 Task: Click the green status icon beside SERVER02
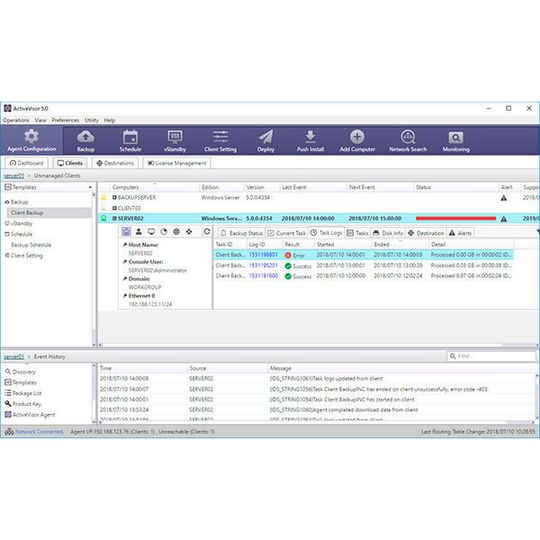103,218
